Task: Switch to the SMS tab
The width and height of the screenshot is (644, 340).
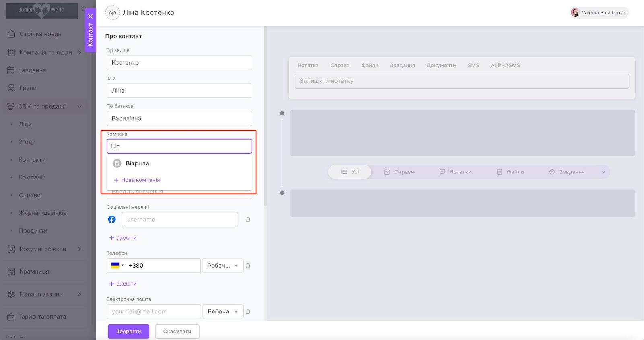Action: [473, 65]
